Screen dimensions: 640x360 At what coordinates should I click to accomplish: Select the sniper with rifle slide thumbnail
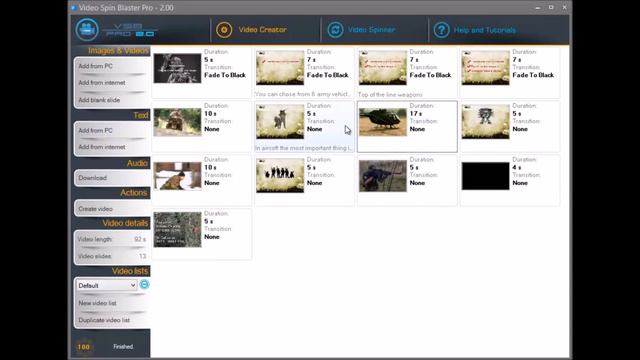coord(383,176)
